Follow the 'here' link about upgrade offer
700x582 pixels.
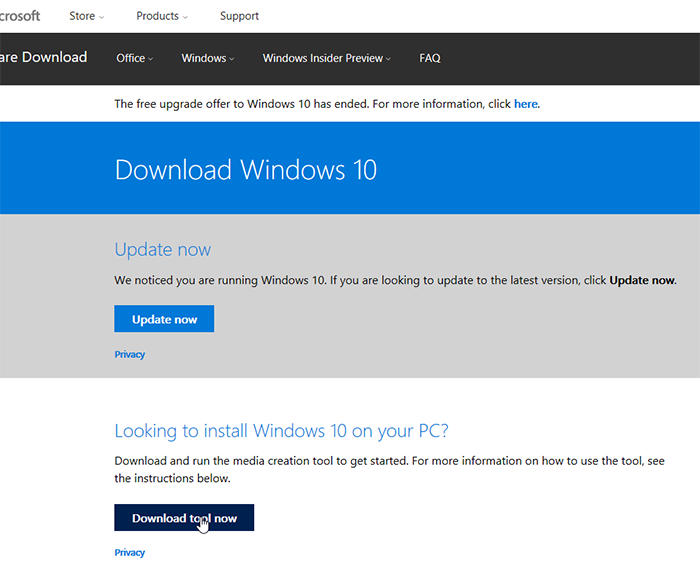click(525, 104)
